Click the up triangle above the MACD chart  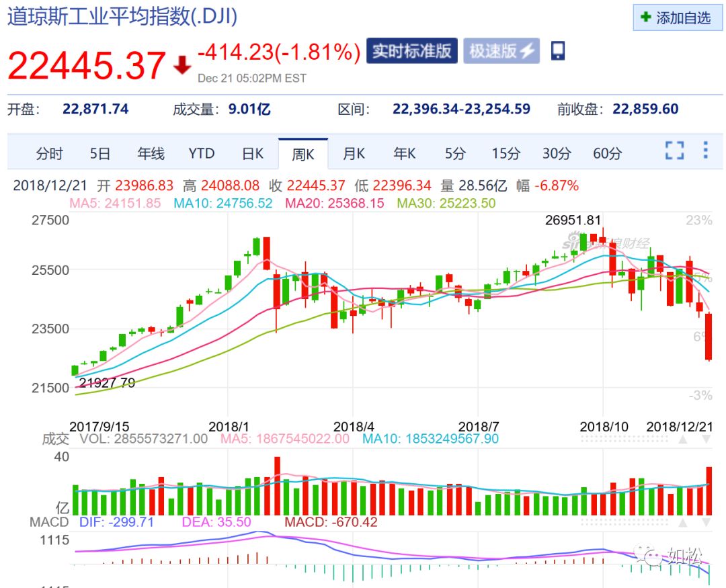pyautogui.click(x=682, y=523)
